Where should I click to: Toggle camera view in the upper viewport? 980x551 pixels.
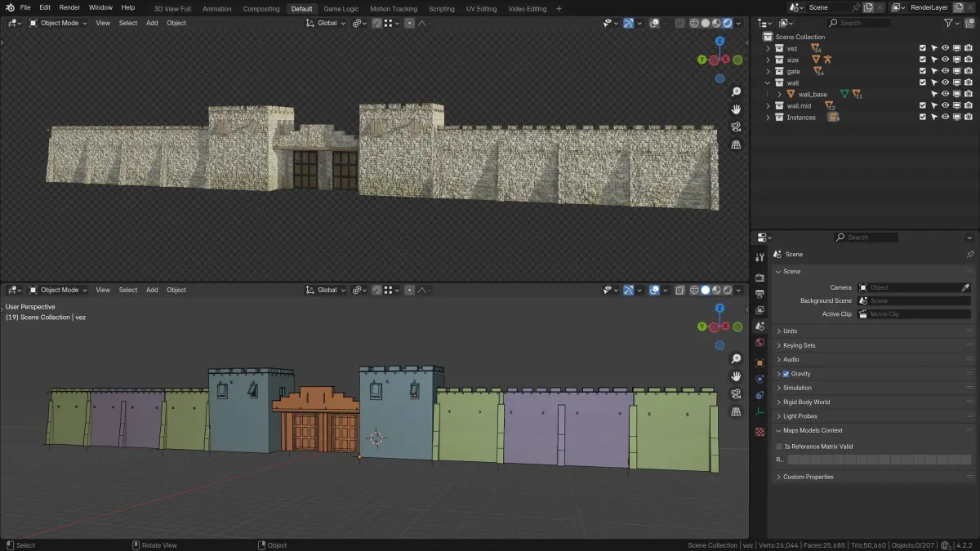pos(736,127)
